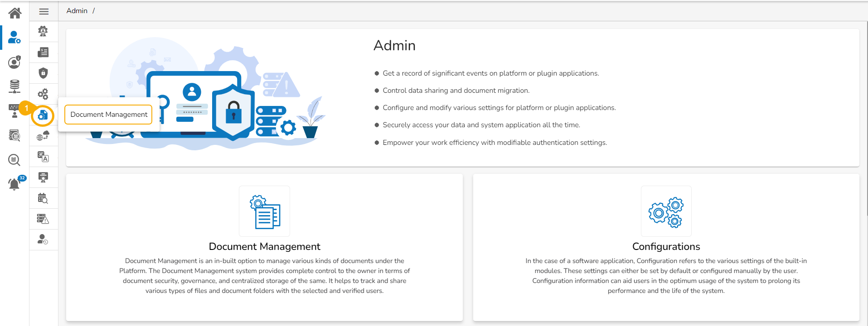Click the Admin breadcrumb

pos(77,11)
